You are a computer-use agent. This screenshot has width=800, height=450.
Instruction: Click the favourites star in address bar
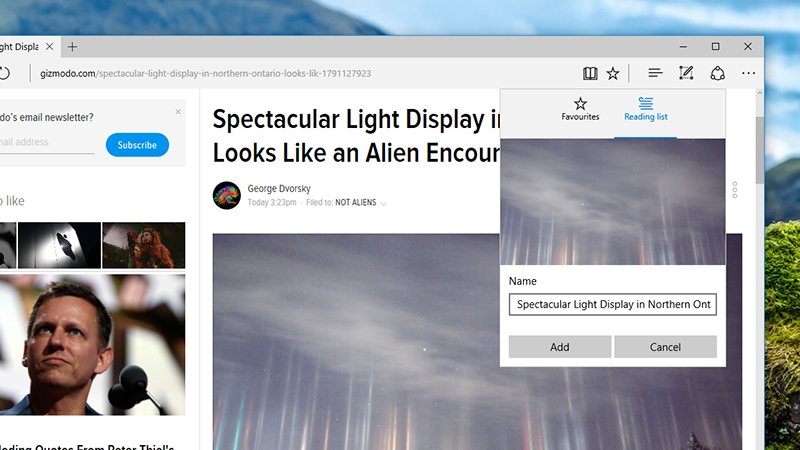click(613, 73)
